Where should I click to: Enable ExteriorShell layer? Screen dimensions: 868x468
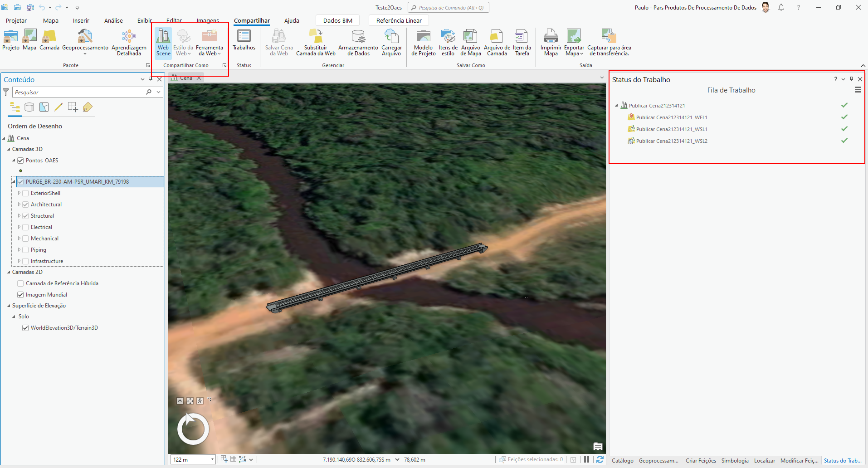pyautogui.click(x=25, y=193)
